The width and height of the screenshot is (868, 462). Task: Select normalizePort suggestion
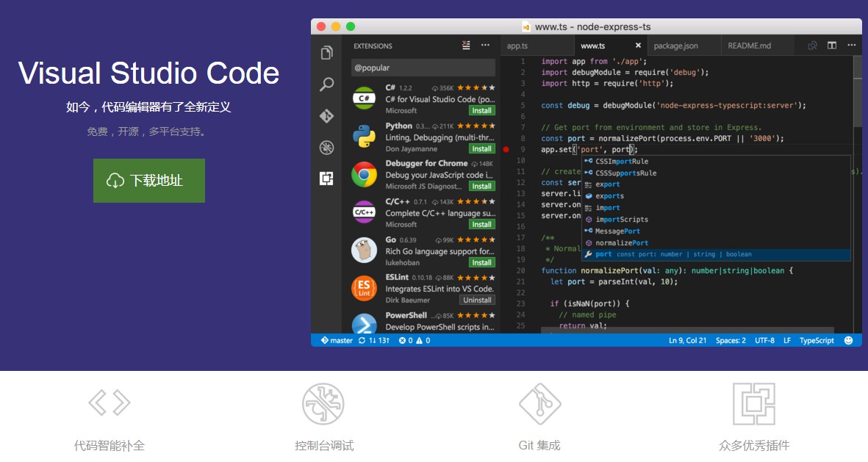coord(717,243)
